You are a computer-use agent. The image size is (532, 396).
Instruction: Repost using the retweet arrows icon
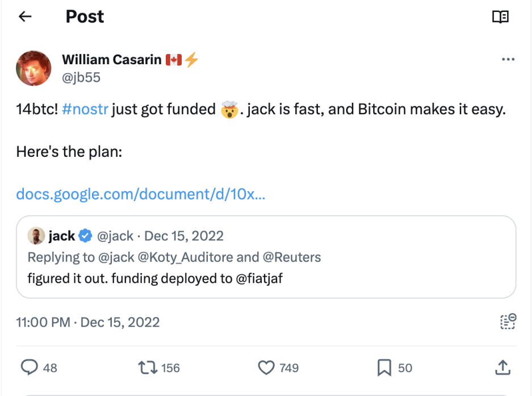[148, 368]
